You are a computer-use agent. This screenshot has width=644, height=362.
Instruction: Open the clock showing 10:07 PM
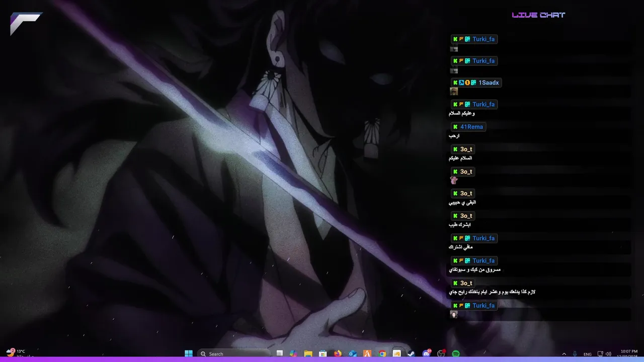click(629, 353)
